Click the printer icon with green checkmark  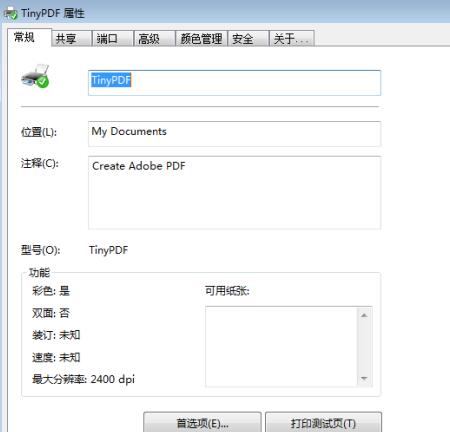pos(35,76)
